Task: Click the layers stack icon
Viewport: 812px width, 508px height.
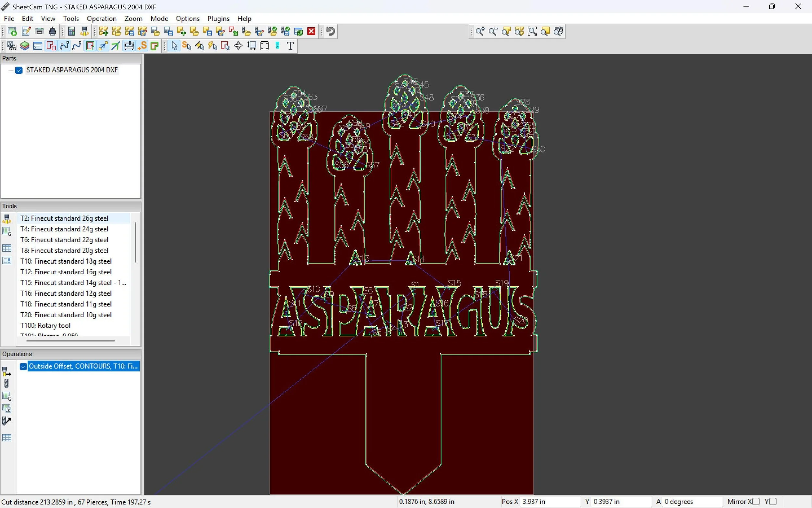Action: pos(25,46)
